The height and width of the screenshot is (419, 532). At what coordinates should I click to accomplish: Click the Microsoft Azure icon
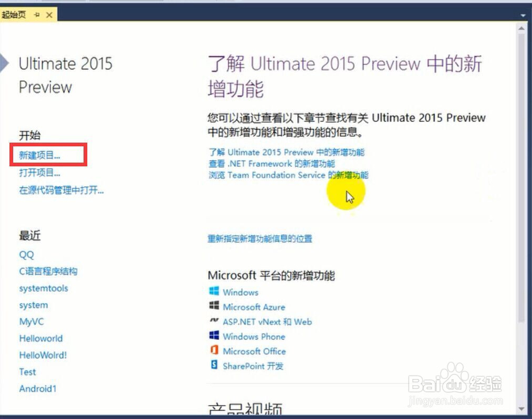[214, 305]
